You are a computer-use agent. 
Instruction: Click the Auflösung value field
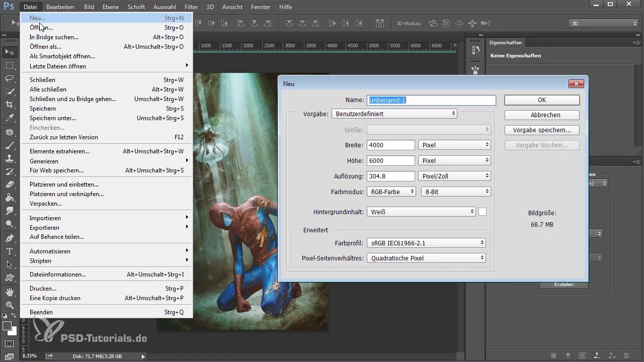pyautogui.click(x=391, y=176)
